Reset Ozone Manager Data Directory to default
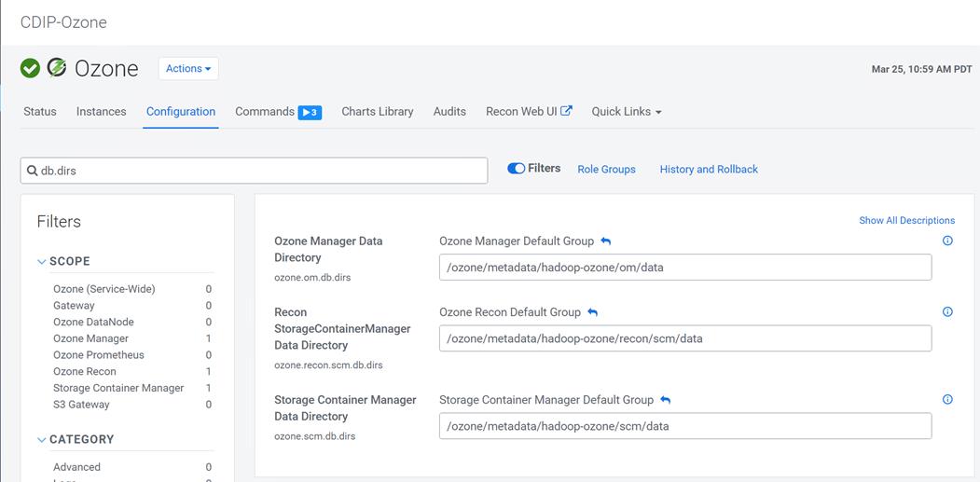 606,241
